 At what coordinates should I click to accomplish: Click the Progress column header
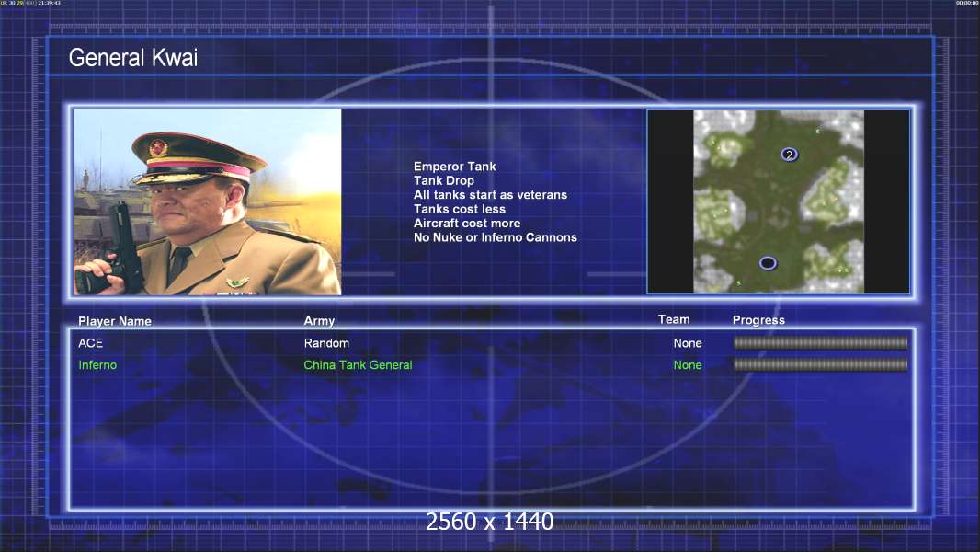coord(758,320)
